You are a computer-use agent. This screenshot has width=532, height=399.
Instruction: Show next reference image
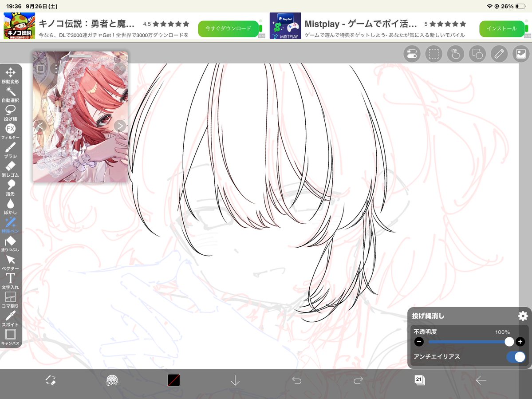[119, 126]
